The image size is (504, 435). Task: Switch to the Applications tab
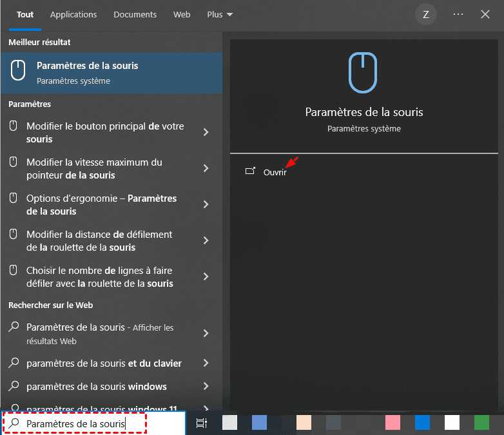click(x=73, y=15)
